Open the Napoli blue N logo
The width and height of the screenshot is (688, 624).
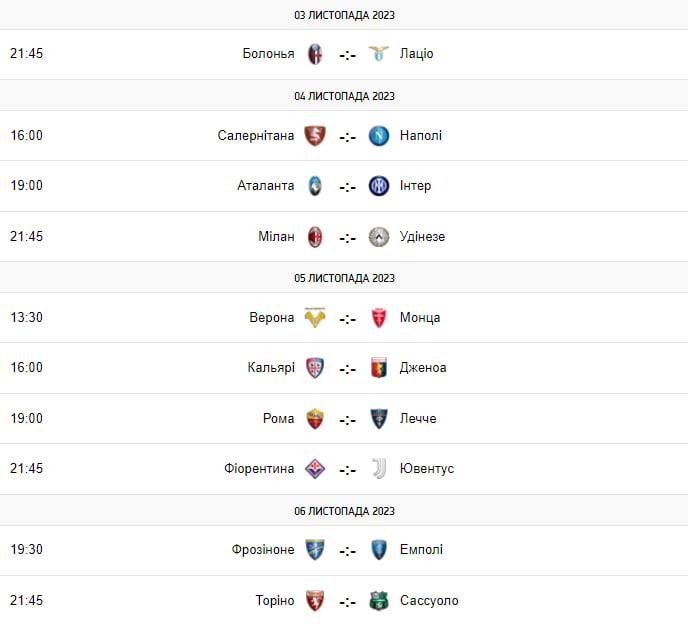pos(379,136)
